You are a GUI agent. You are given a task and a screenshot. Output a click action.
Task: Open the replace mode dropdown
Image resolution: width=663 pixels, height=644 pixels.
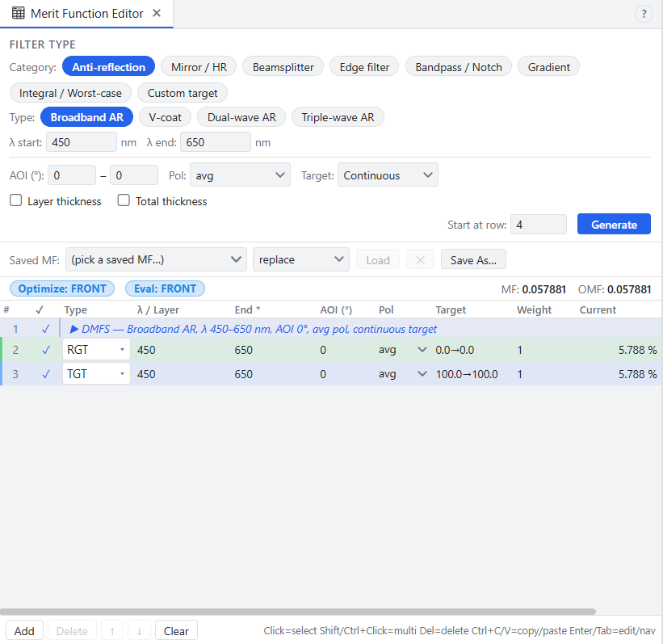(301, 259)
